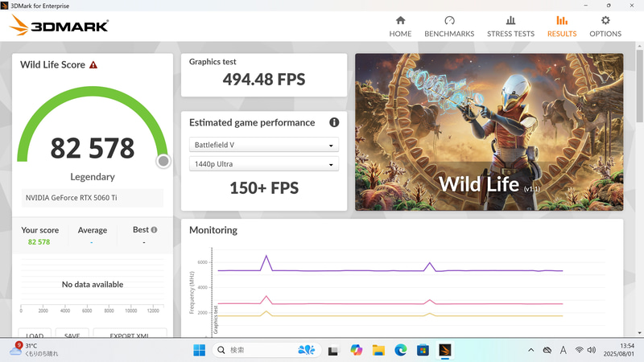Screen dimensions: 644x362
Task: Click the scroll up arrow
Action: [x=639, y=46]
